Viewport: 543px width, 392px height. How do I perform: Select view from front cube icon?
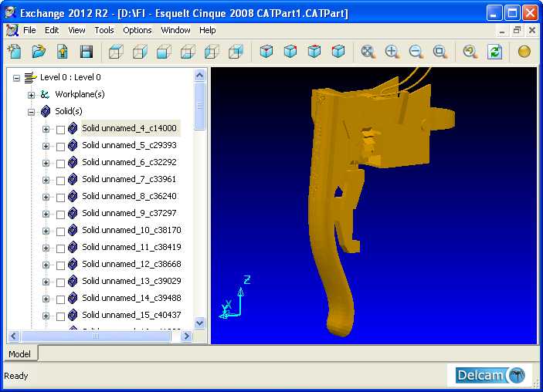(164, 52)
